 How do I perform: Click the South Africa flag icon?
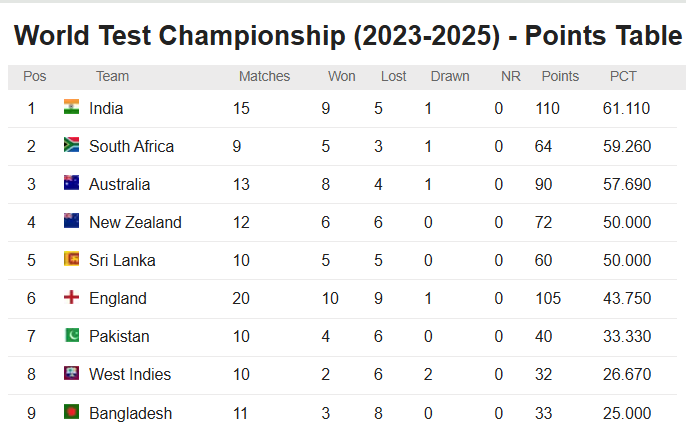(x=71, y=145)
